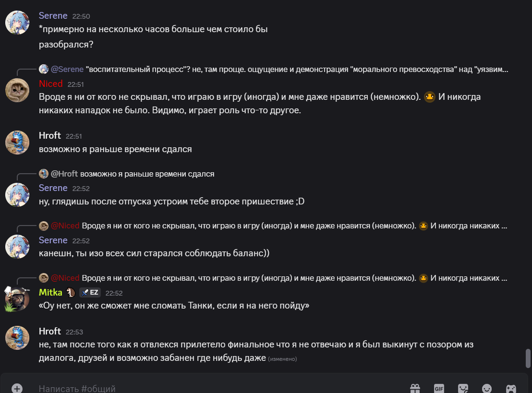Open the gift icon in the message bar
Screen dimensions: 532x393
point(415,388)
